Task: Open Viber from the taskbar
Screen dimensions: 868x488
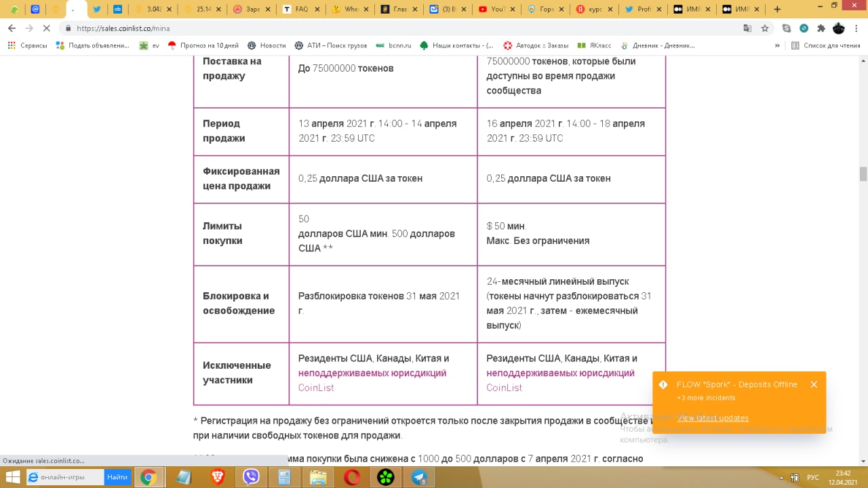Action: click(251, 477)
